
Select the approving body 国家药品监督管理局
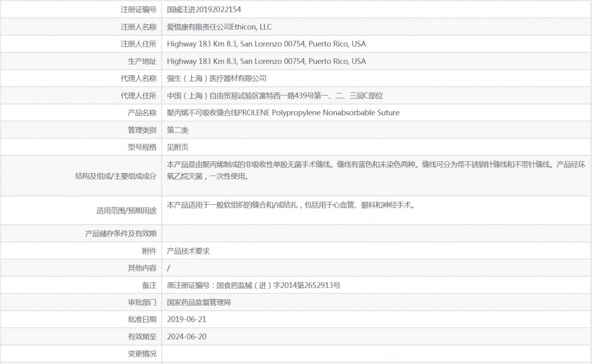click(199, 302)
